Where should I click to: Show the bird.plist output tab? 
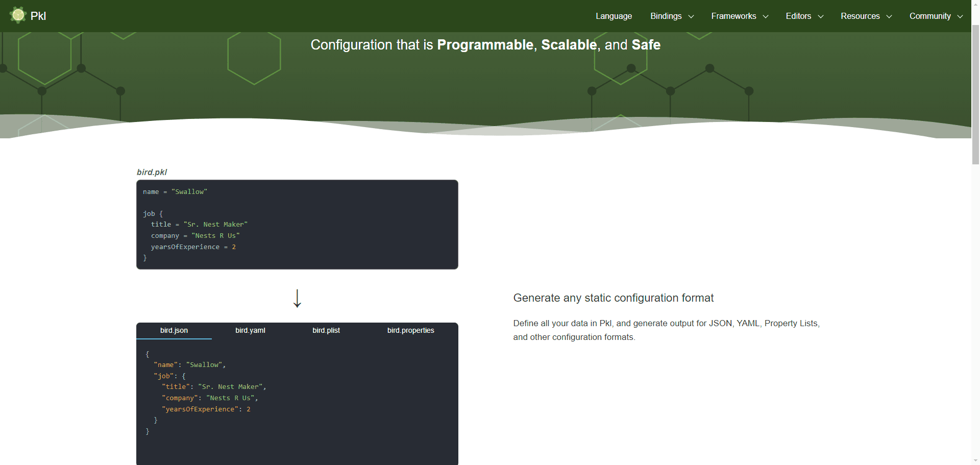[326, 331]
